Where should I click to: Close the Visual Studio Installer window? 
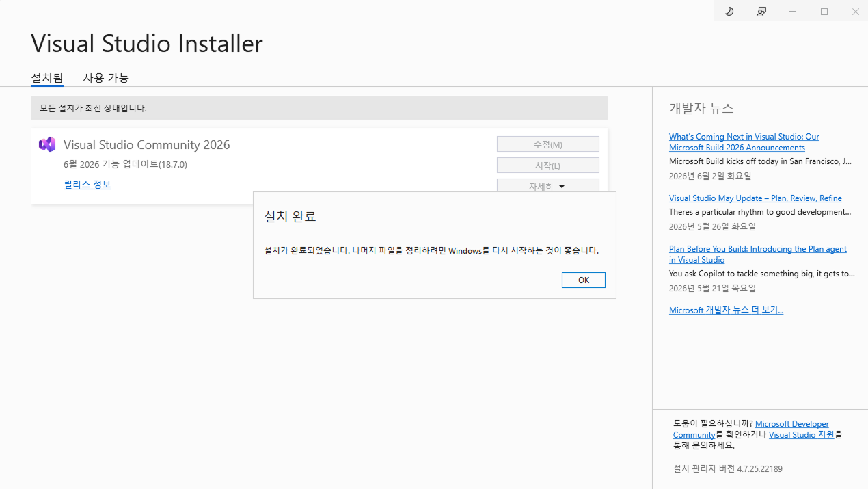(855, 12)
